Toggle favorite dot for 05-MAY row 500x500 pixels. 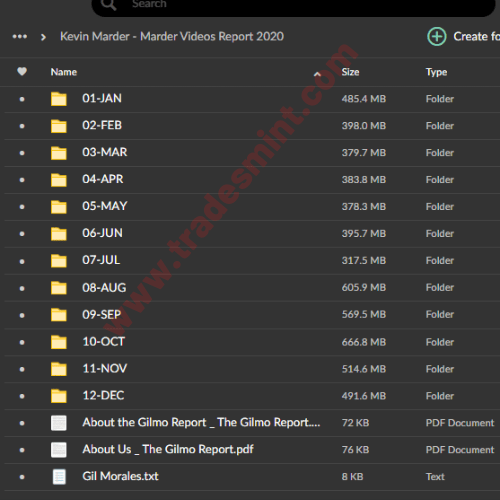[x=22, y=207]
